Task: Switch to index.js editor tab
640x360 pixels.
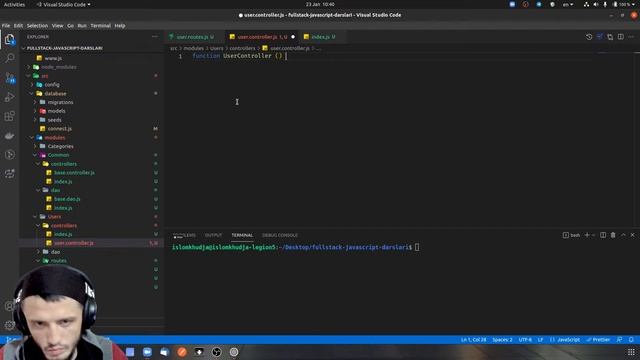Action: click(x=320, y=37)
